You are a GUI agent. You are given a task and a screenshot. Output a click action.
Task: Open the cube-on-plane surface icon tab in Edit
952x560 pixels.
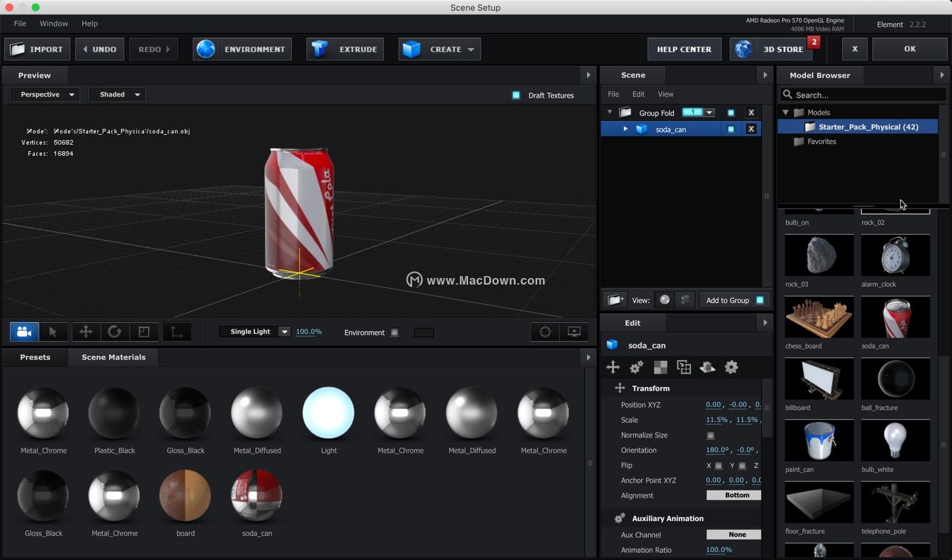pyautogui.click(x=707, y=367)
